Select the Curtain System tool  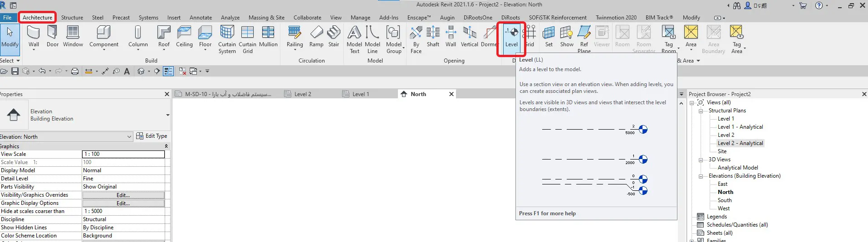tap(227, 39)
